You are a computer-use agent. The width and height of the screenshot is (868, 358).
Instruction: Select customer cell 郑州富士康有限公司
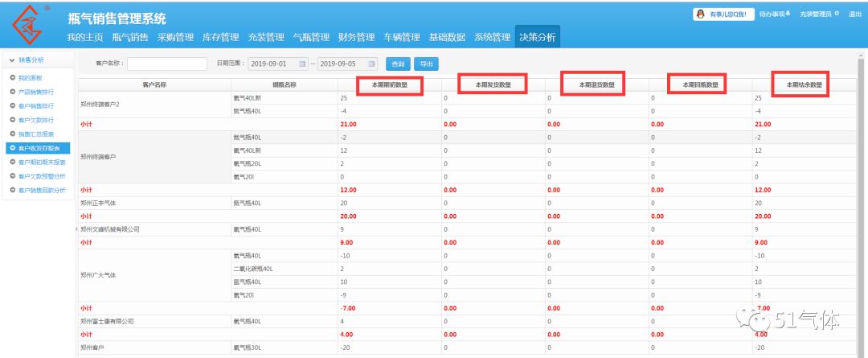(x=154, y=322)
